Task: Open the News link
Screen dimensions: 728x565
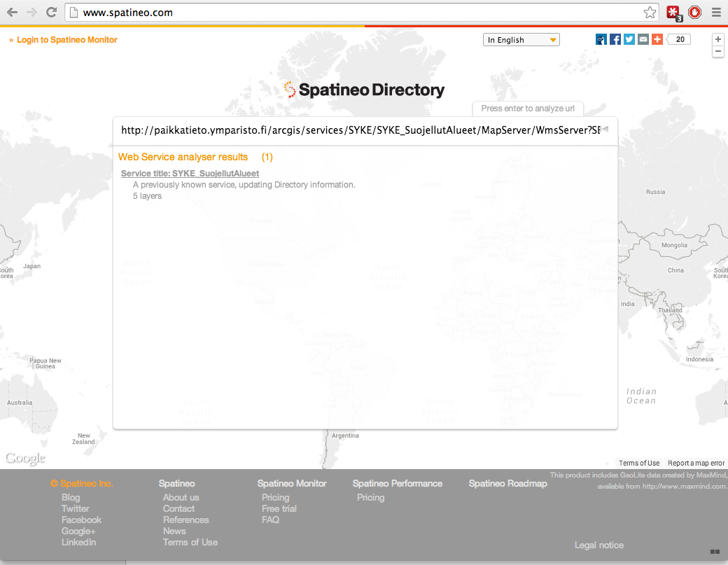Action: [174, 531]
